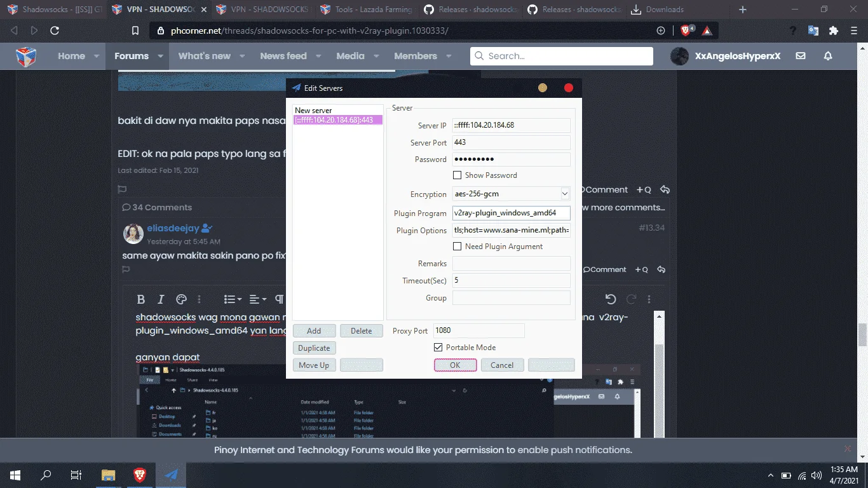
Task: Report eliasdeejay's comment with the flag icon
Action: 126,269
